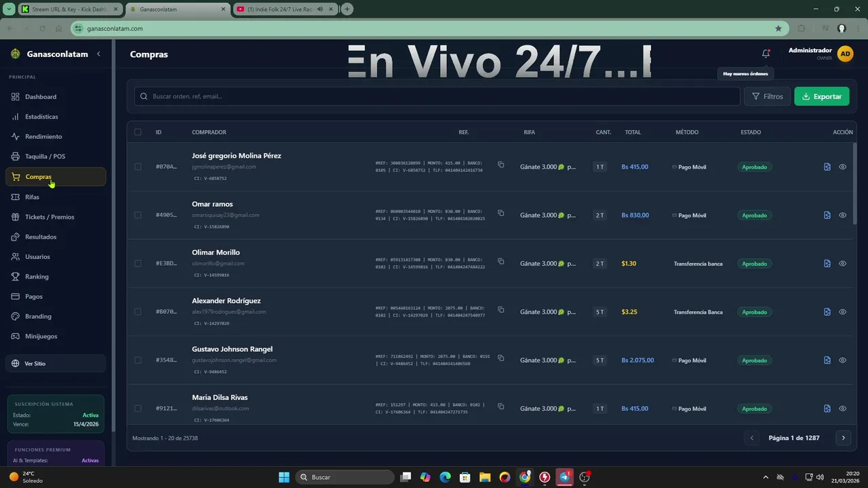View order details of Omar ramos
The width and height of the screenshot is (868, 488).
tap(842, 215)
